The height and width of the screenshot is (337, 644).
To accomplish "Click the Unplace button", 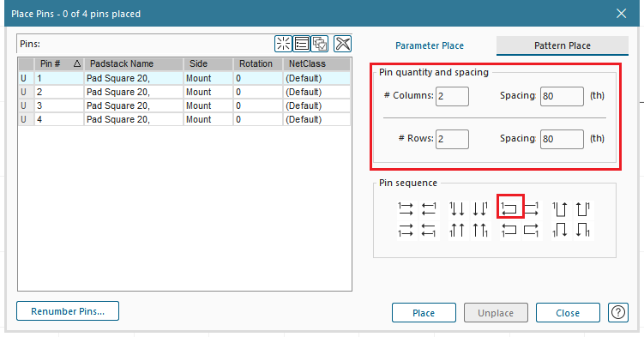I will click(x=496, y=313).
